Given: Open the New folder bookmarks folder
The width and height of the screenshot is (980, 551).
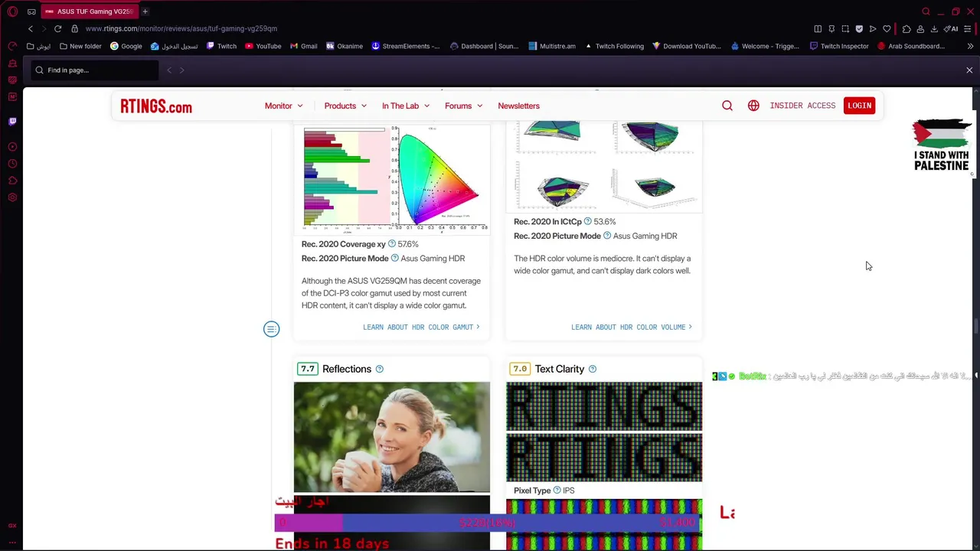Looking at the screenshot, I should point(80,46).
